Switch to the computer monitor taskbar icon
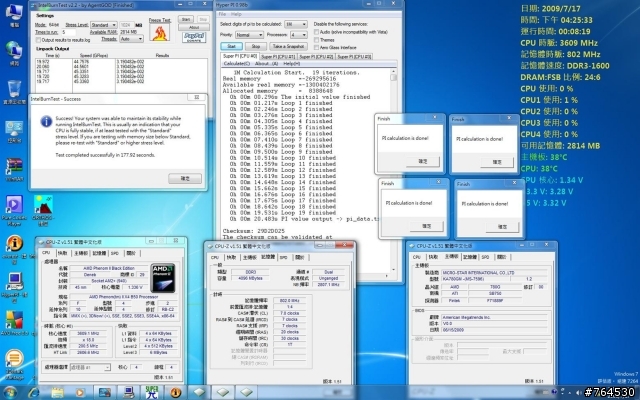The width and height of the screenshot is (640, 400). pos(128,393)
